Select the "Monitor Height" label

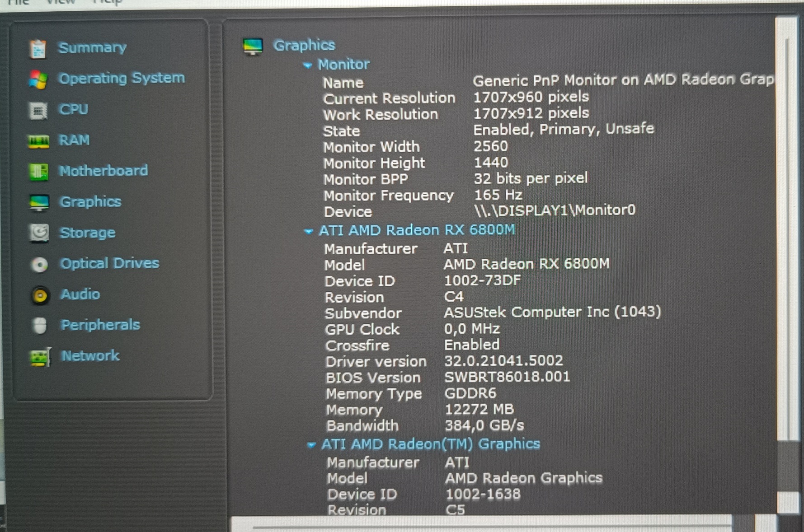point(374,163)
